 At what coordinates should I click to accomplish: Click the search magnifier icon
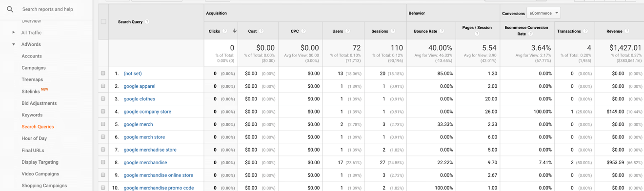pos(10,9)
